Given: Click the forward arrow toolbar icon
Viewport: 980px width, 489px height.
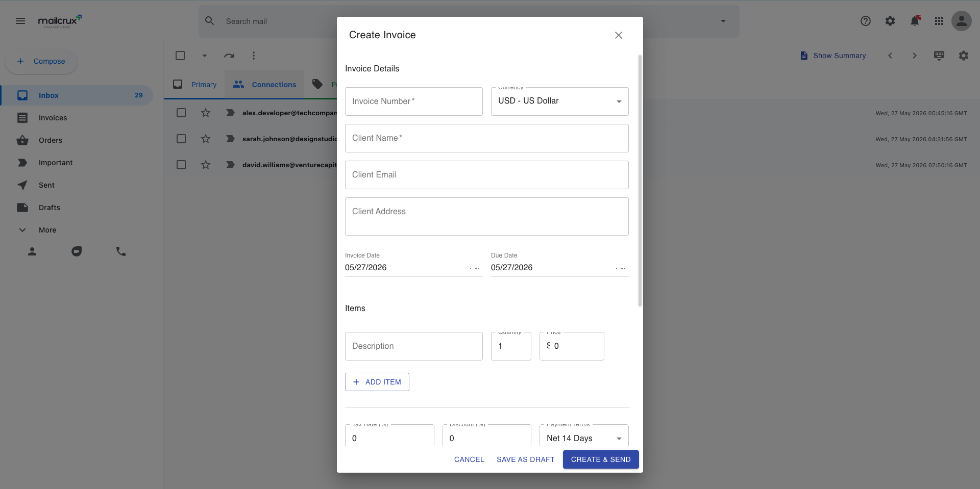Looking at the screenshot, I should pos(229,56).
